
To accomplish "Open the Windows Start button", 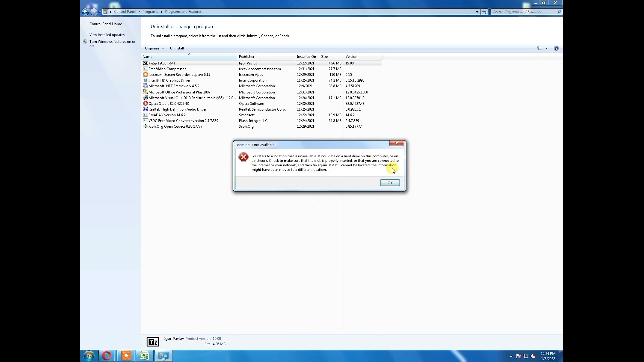I will tap(89, 356).
